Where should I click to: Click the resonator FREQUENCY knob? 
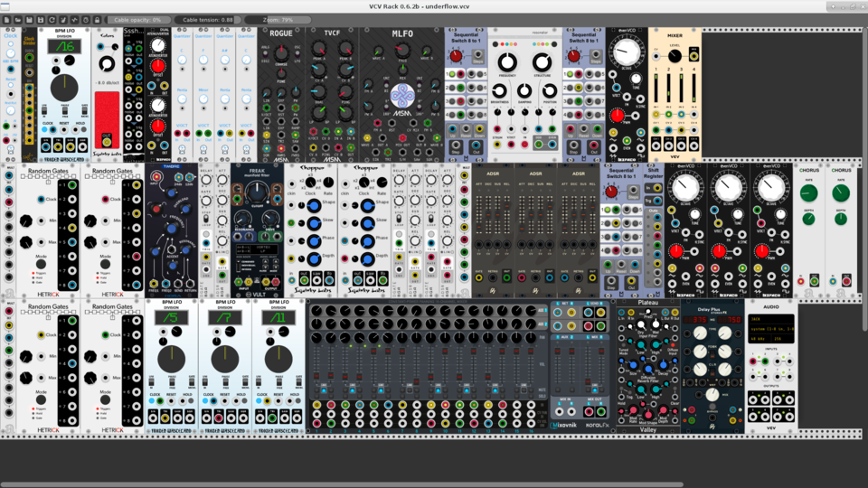tap(507, 62)
